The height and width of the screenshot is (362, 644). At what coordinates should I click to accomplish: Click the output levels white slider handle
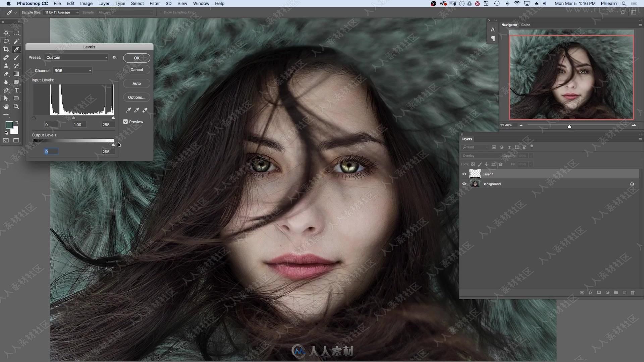pyautogui.click(x=113, y=145)
